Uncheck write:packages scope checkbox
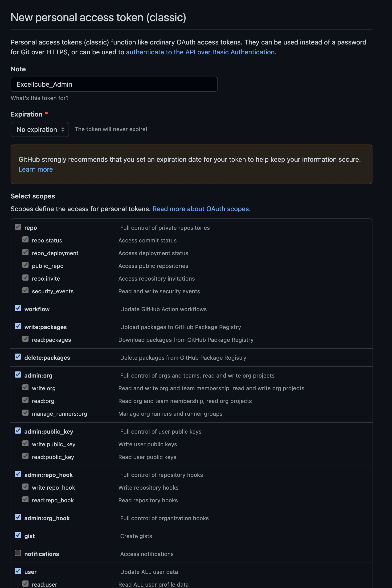 (18, 326)
